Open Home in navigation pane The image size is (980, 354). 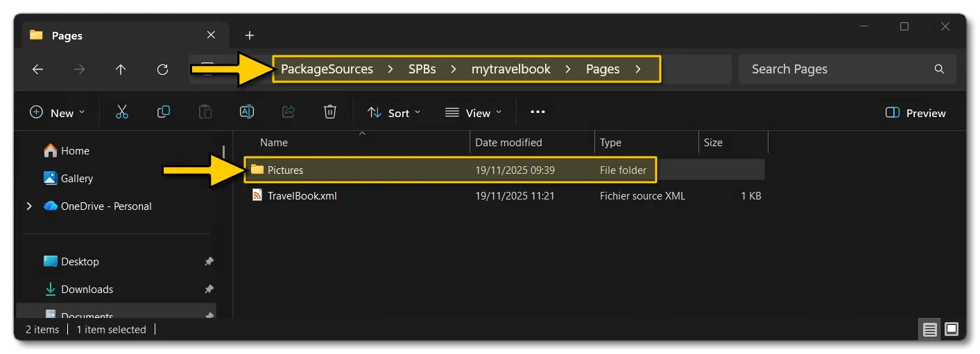[x=67, y=150]
